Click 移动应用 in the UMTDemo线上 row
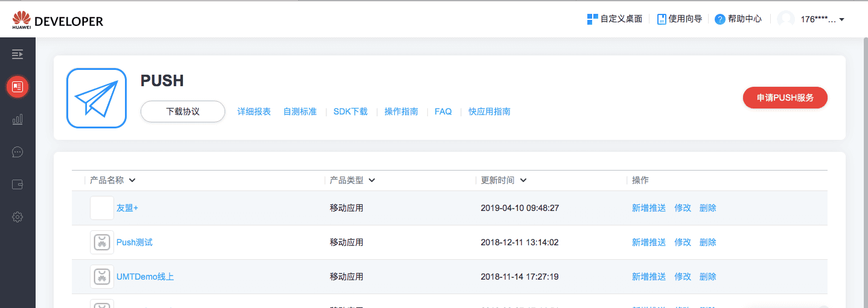 (x=346, y=277)
